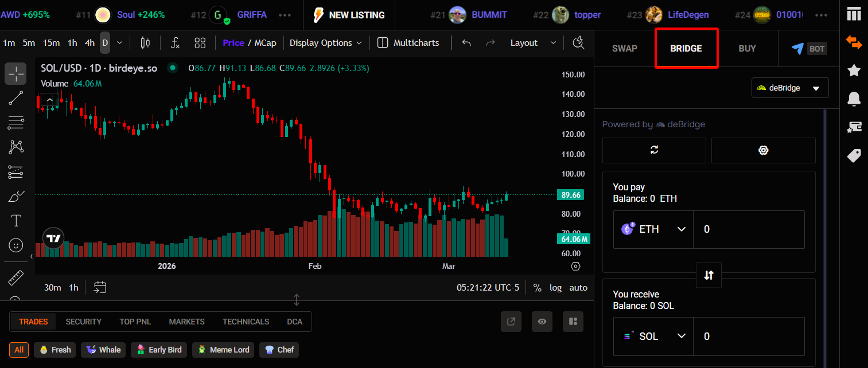Open the fx indicators menu
Screen dimensions: 868x368
176,42
